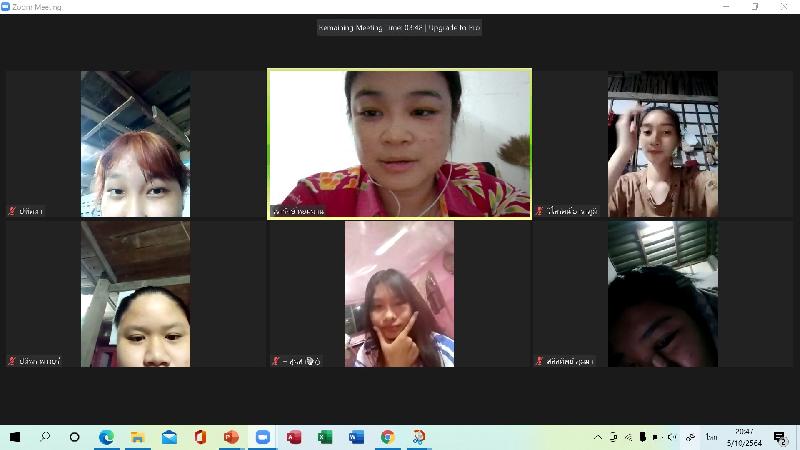Open the Office app icon
The height and width of the screenshot is (450, 800).
tap(200, 437)
